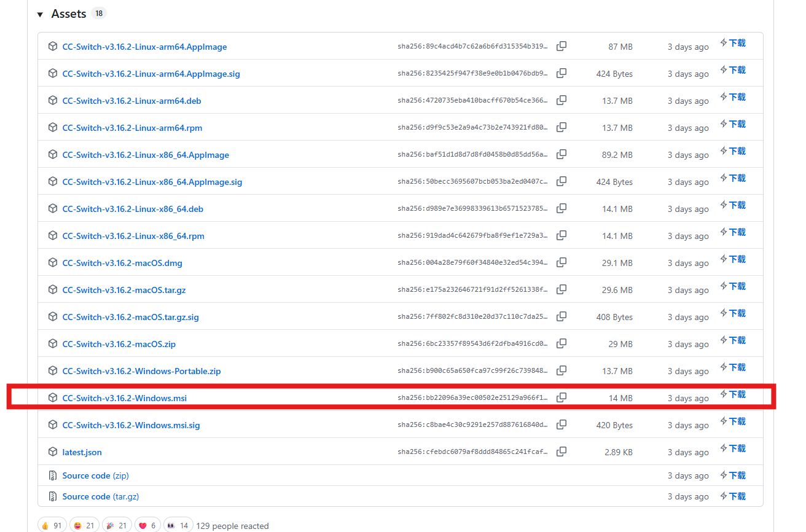Copy sha256 of Linux-x86_64.rpm asset
Screen dimensions: 806x532
point(561,236)
